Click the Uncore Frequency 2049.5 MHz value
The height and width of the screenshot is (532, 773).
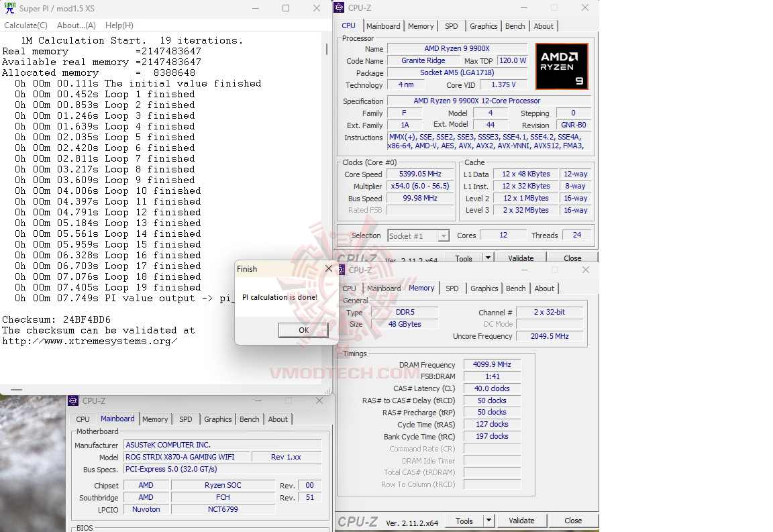tap(549, 336)
